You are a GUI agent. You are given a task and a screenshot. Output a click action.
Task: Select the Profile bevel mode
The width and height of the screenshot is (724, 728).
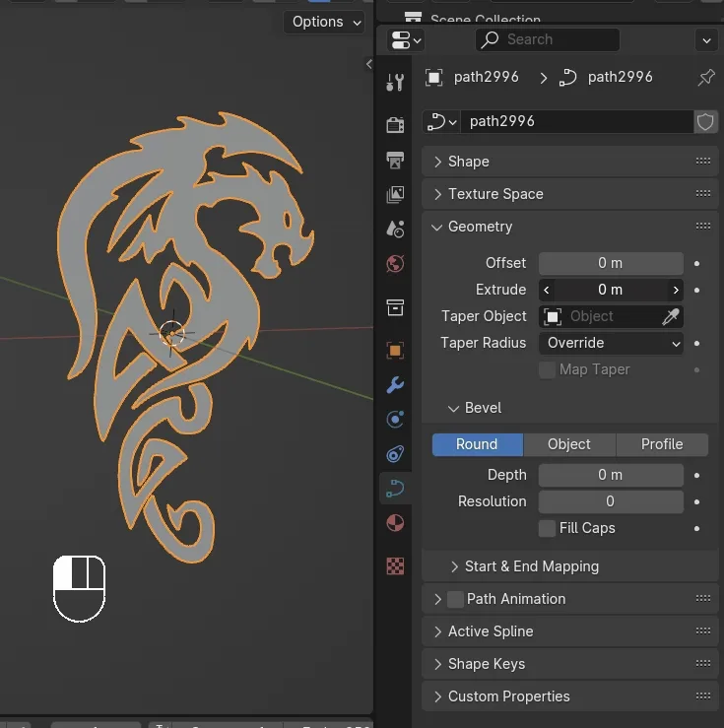tap(662, 444)
